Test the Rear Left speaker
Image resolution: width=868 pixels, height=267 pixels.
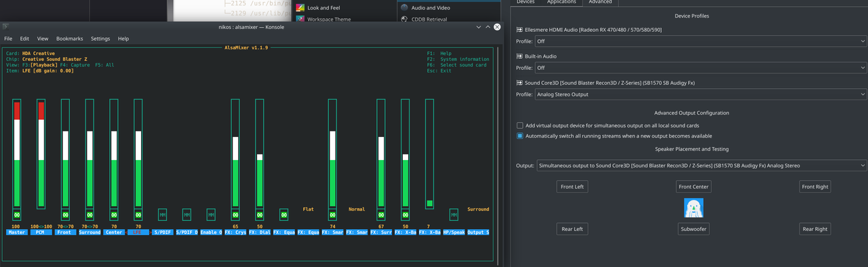coord(572,229)
